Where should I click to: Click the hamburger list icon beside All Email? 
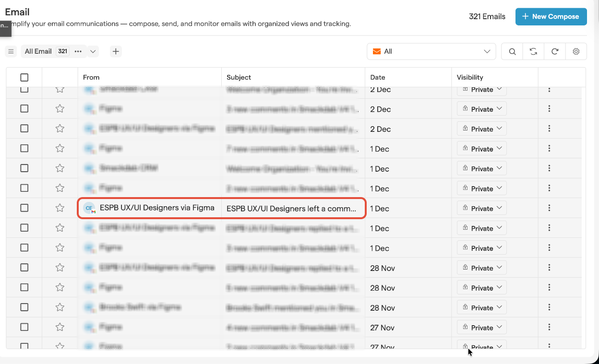coord(11,51)
